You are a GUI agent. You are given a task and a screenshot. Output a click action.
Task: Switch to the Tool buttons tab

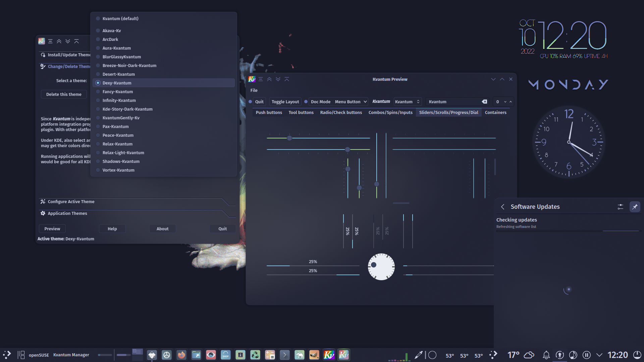point(301,112)
